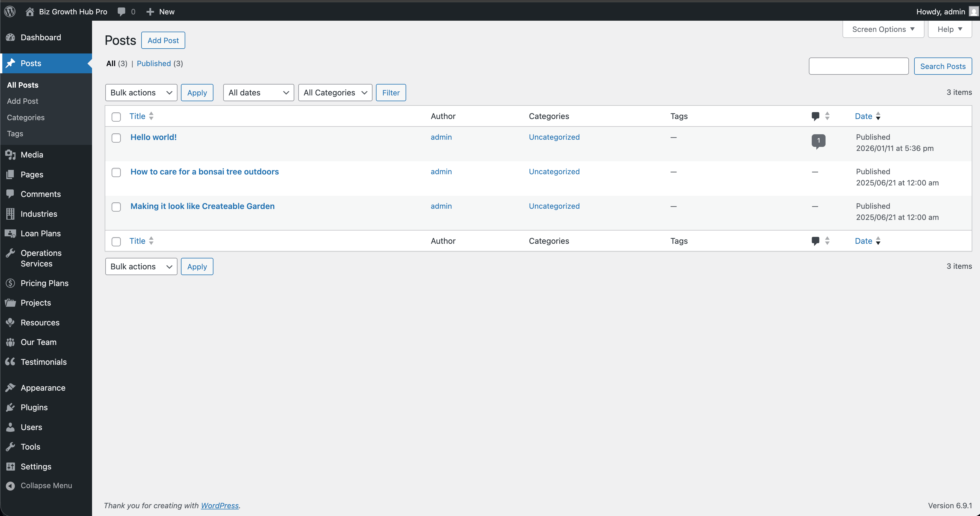Select the Comments speech bubble icon

click(x=11, y=194)
